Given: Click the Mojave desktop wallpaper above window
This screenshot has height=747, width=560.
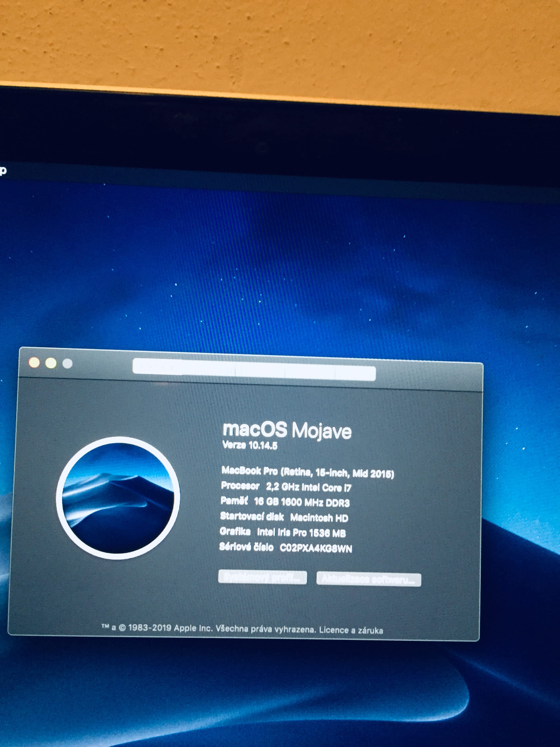Looking at the screenshot, I should [270, 270].
